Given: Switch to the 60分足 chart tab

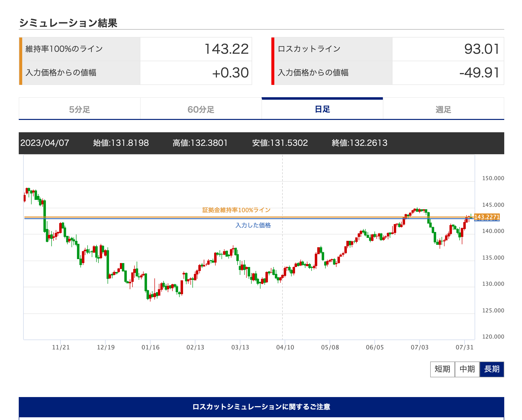Looking at the screenshot, I should (x=201, y=109).
